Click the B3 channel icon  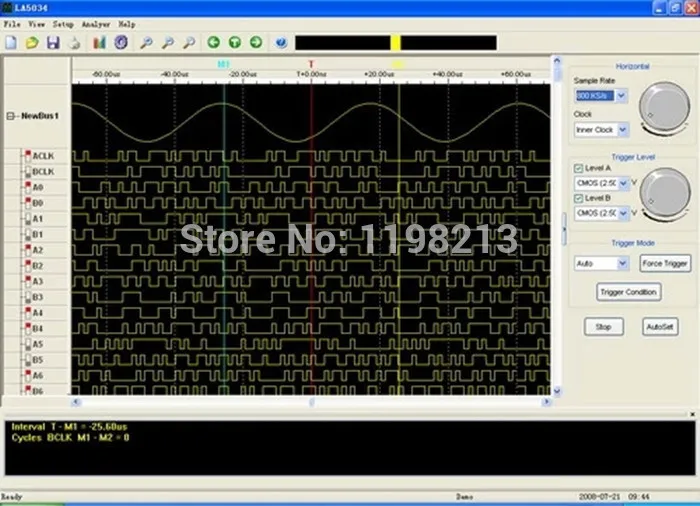(28, 297)
